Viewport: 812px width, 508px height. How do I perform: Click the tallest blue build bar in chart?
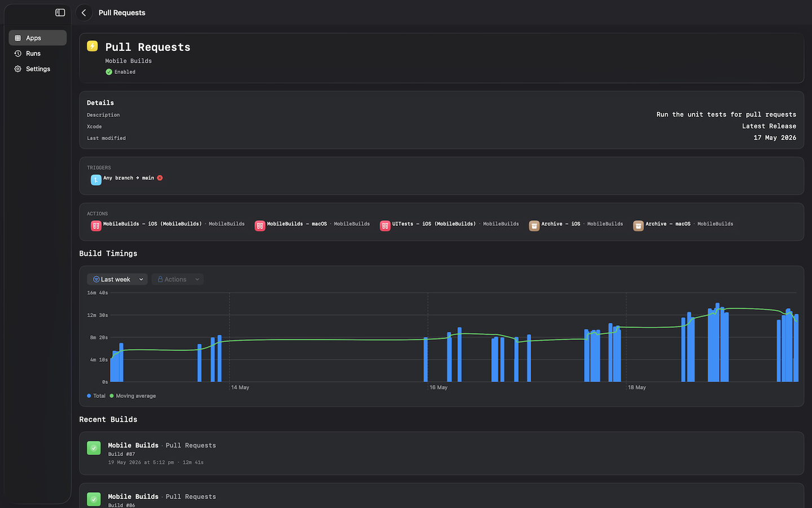point(718,343)
